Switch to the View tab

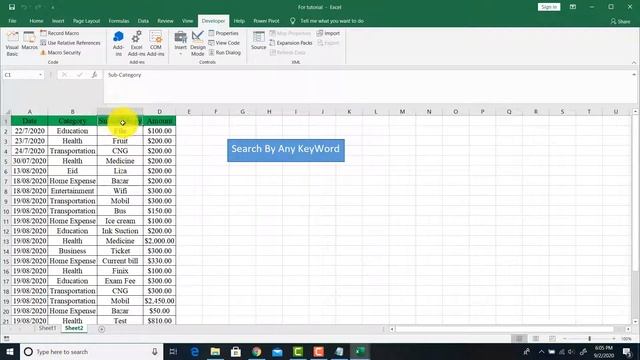click(187, 21)
